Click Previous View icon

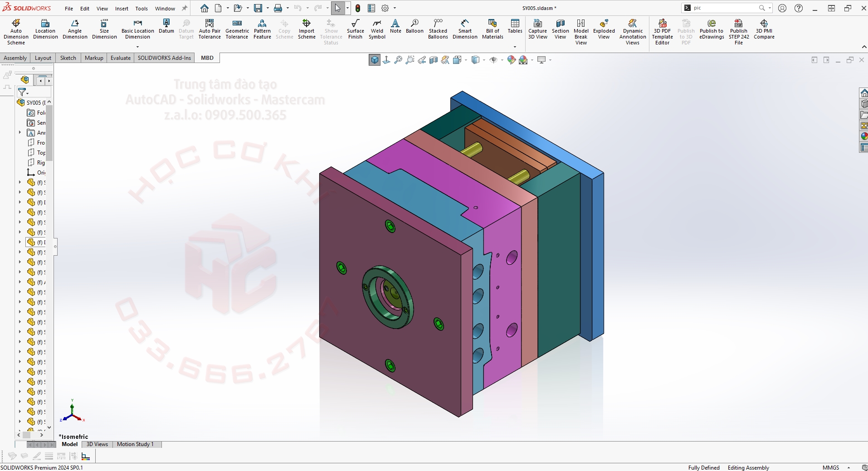(x=422, y=60)
